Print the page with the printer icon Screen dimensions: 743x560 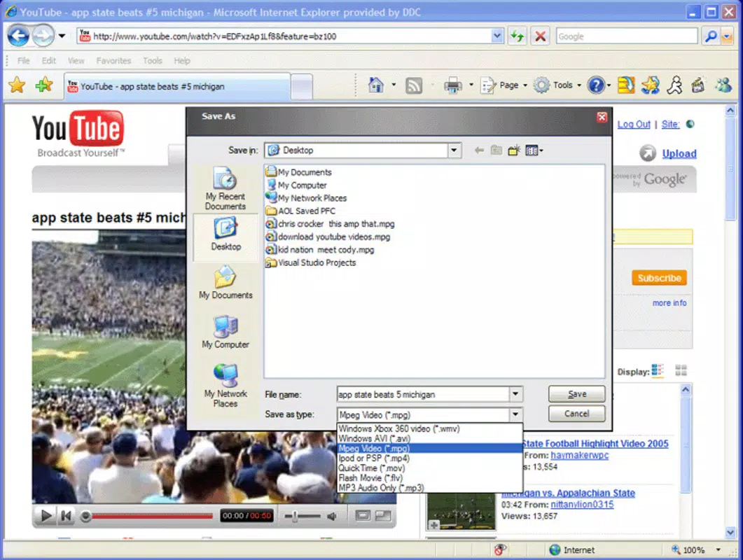pyautogui.click(x=452, y=86)
